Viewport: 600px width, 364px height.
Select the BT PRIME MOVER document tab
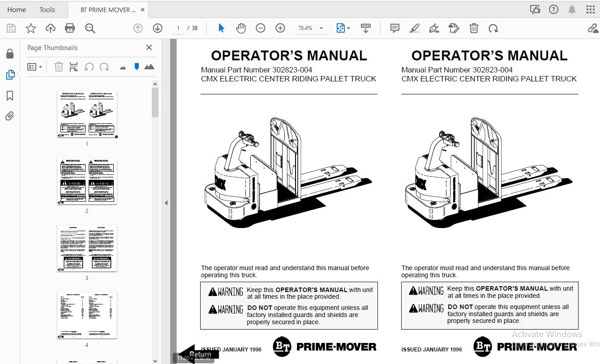point(108,9)
